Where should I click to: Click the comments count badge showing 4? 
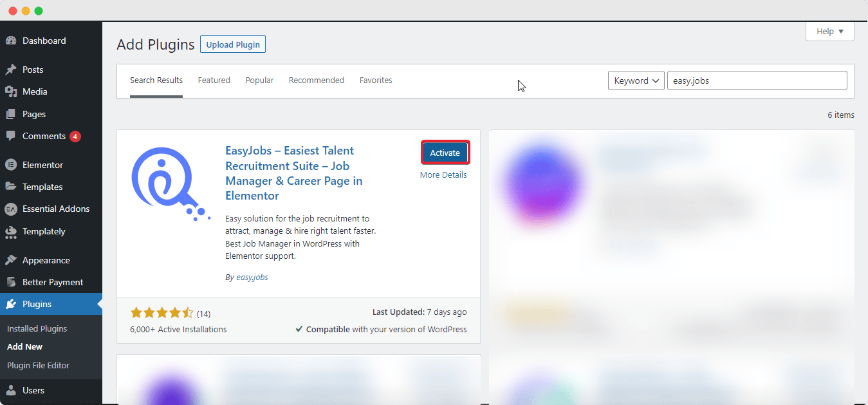75,137
